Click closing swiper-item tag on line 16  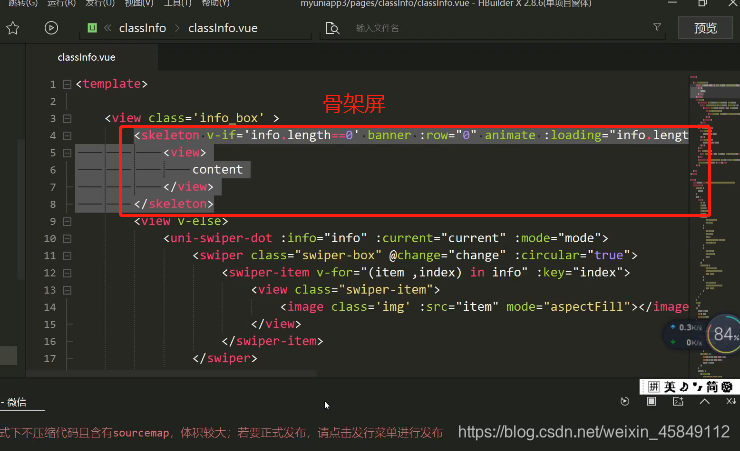[272, 342]
